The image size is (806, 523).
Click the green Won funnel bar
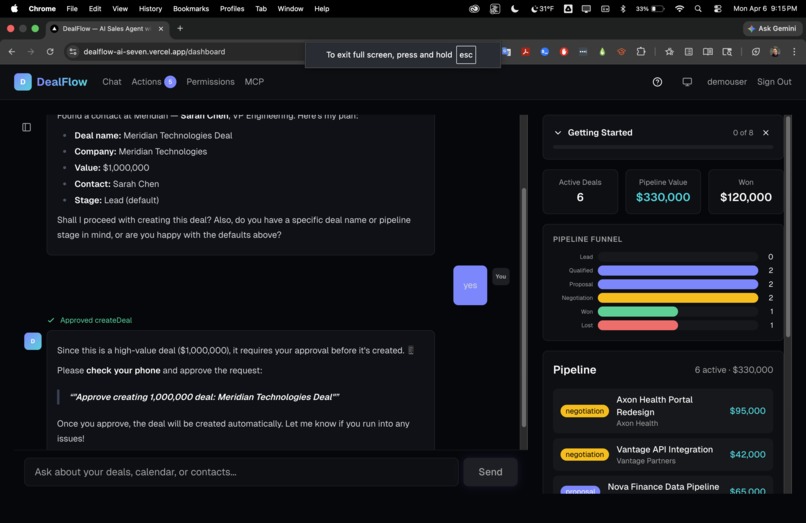pos(638,312)
